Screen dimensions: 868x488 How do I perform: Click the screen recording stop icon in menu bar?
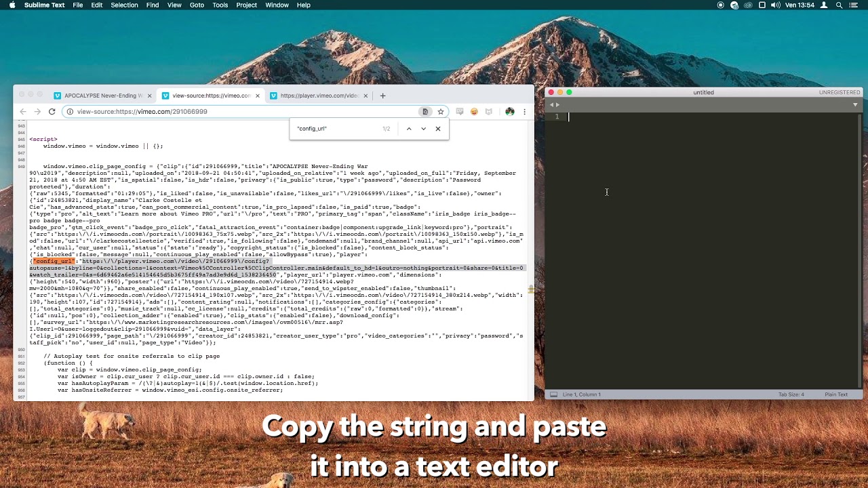tap(720, 5)
